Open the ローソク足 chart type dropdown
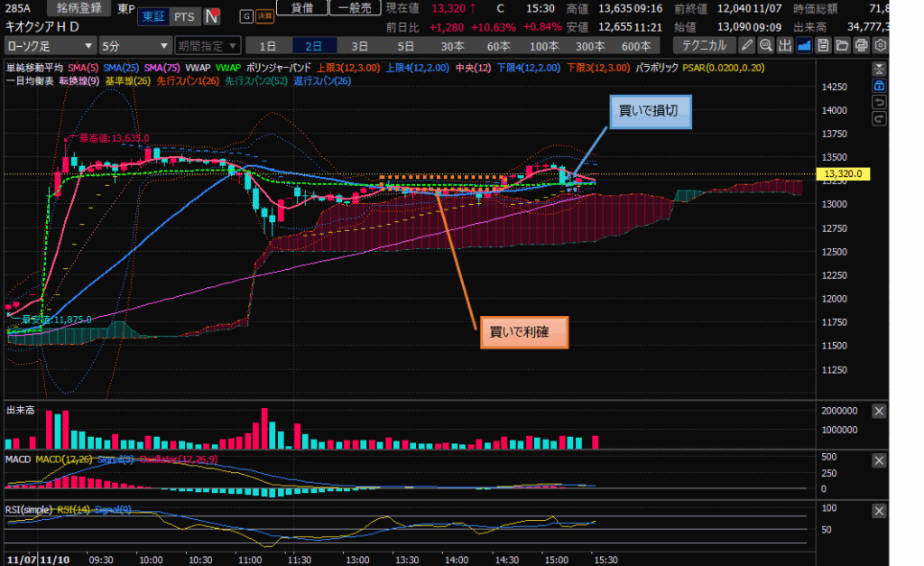This screenshot has height=566, width=924. (x=51, y=45)
